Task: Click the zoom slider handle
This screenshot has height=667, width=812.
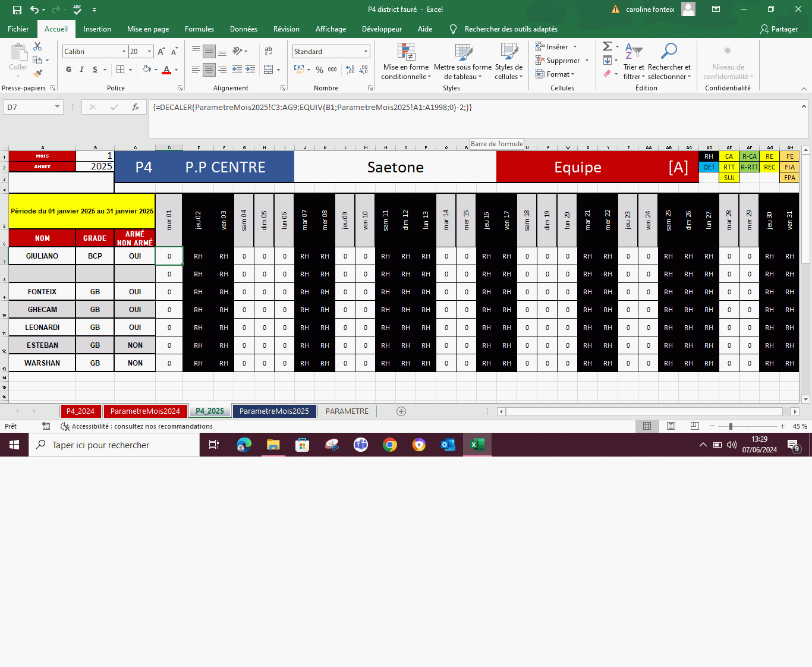Action: [731, 426]
